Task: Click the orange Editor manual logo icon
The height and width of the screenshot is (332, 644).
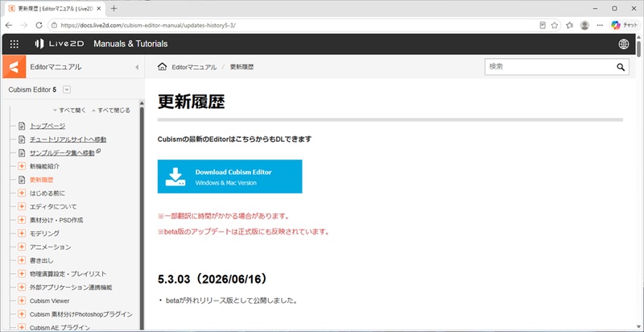Action: click(14, 67)
